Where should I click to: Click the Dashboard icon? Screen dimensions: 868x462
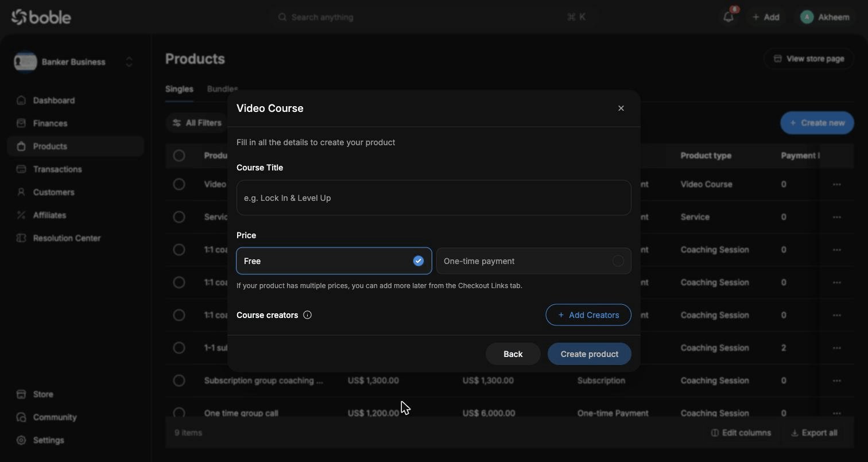(x=21, y=100)
